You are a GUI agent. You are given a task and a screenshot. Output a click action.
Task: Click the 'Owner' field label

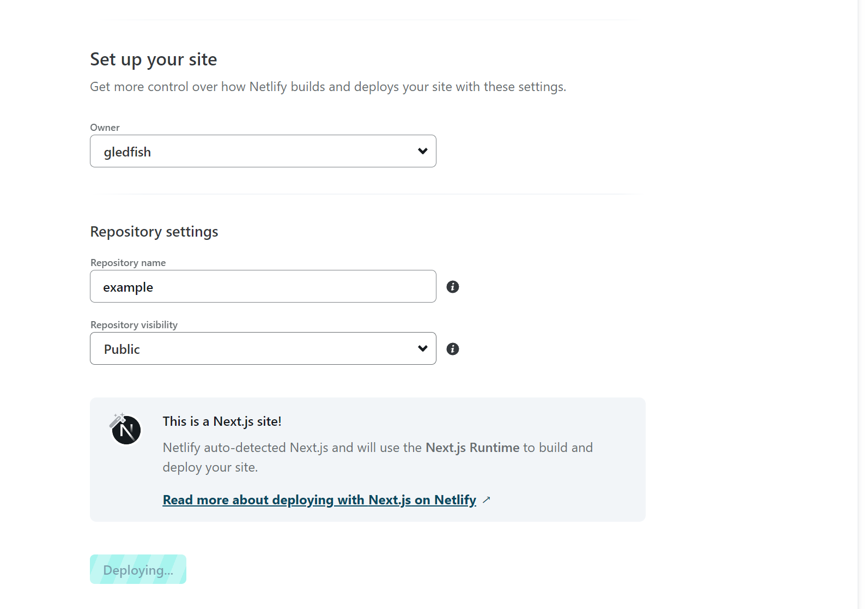(105, 128)
